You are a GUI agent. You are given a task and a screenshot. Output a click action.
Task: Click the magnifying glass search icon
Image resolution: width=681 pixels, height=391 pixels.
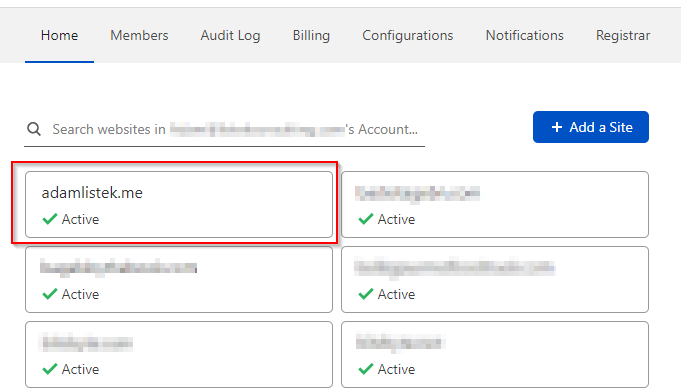click(x=34, y=129)
